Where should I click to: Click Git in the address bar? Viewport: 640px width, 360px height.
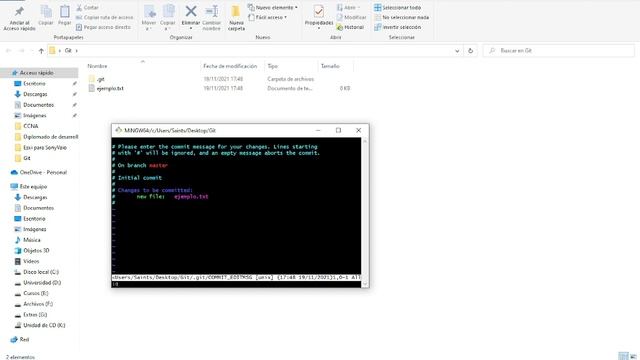pos(68,51)
